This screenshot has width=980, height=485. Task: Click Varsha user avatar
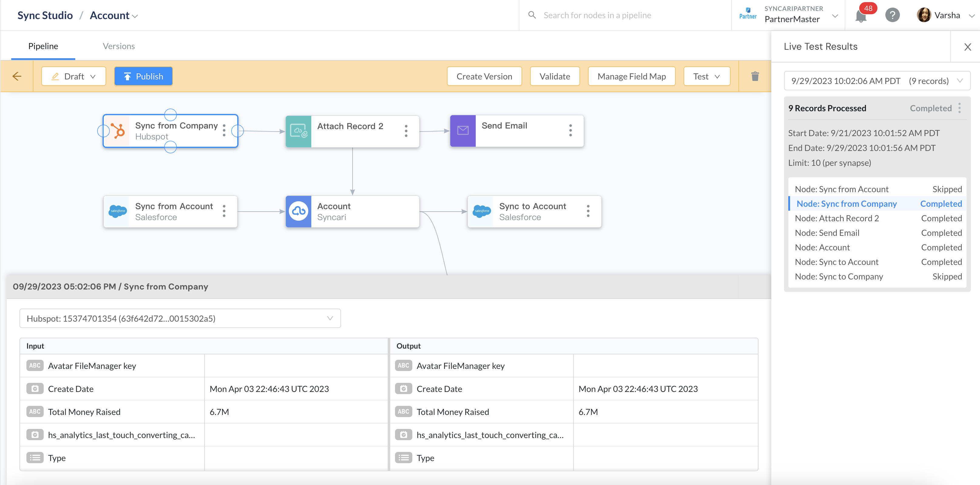924,15
